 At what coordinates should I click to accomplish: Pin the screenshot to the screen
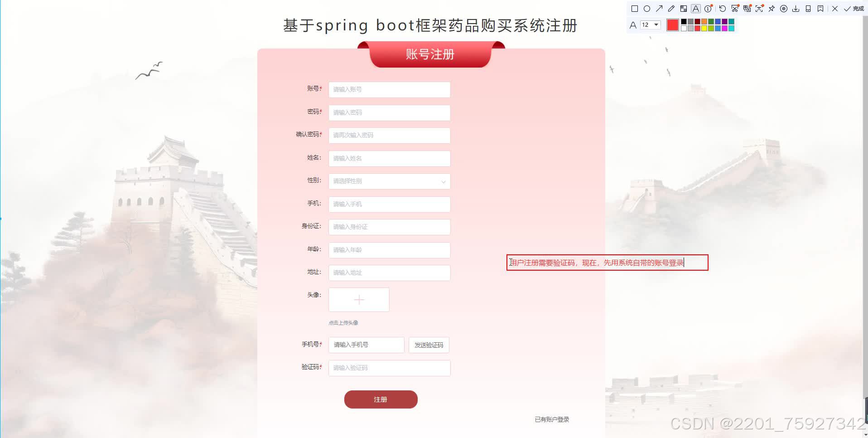tap(772, 9)
